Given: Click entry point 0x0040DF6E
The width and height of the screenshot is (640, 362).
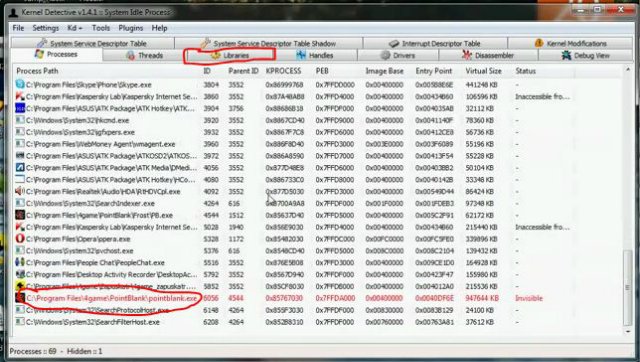Looking at the screenshot, I should point(434,298).
